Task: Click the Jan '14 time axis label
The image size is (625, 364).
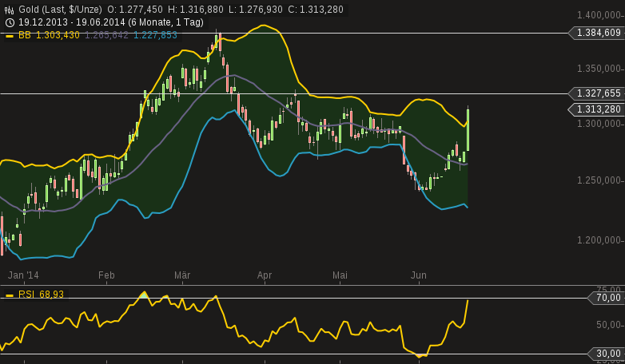Action: (x=23, y=275)
